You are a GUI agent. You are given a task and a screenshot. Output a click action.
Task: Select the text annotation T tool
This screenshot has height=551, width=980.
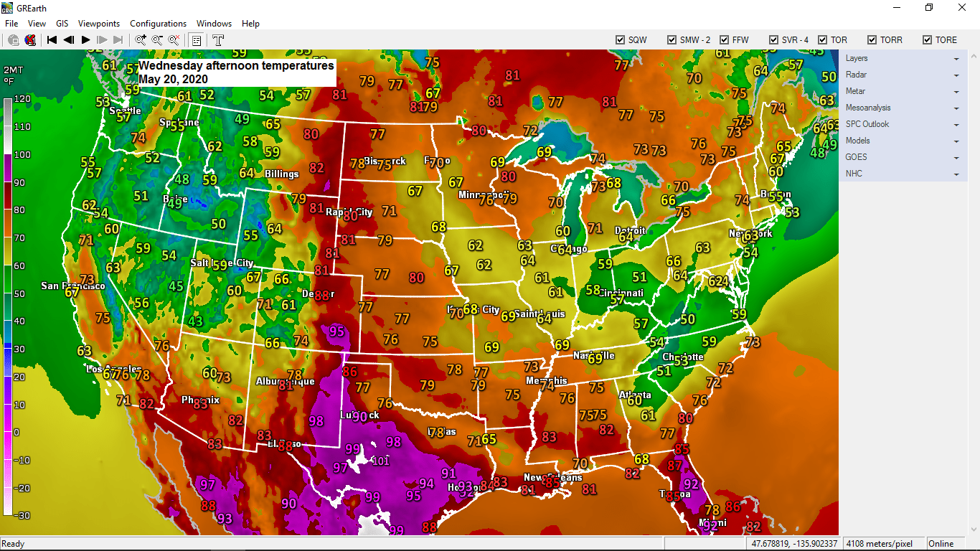tap(218, 40)
